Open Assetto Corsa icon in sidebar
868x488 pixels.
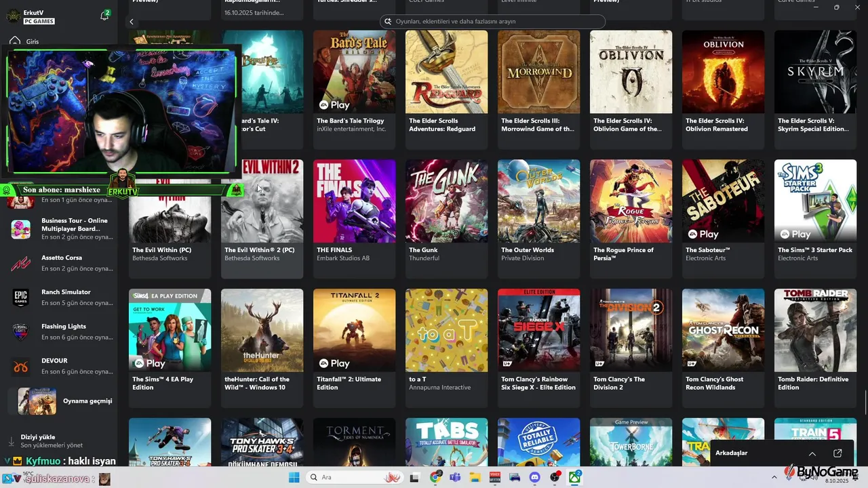20,263
